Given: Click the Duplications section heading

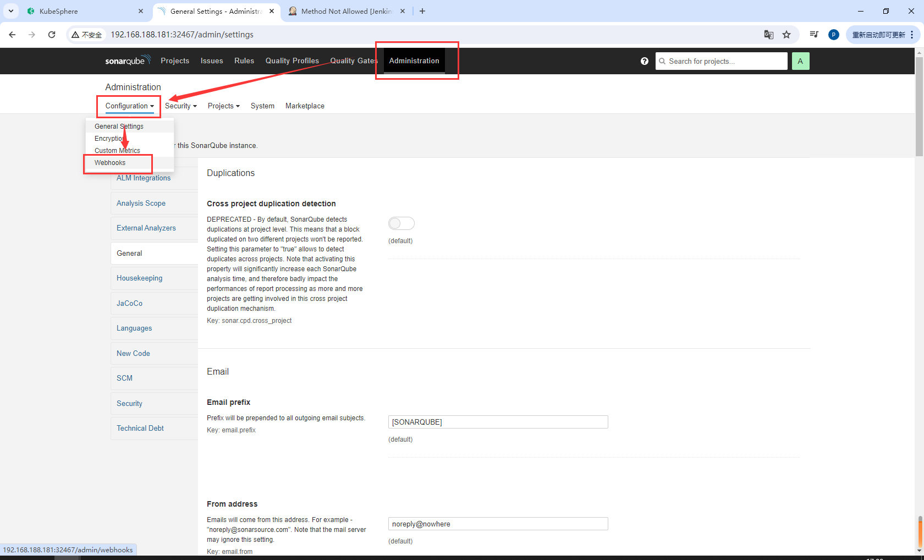Looking at the screenshot, I should click(230, 173).
